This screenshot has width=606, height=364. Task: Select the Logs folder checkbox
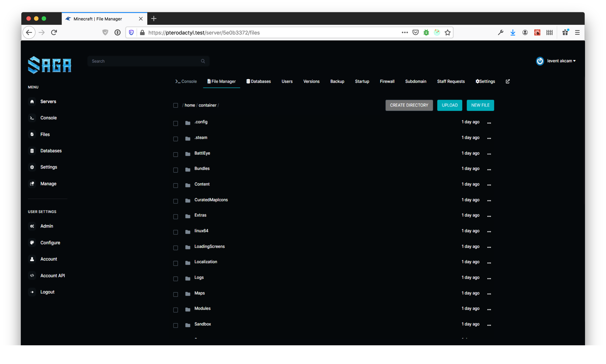176,279
